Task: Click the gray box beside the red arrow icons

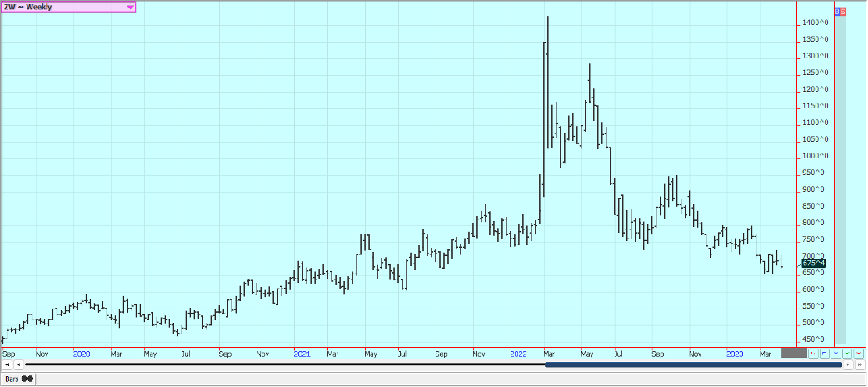Action: point(794,353)
